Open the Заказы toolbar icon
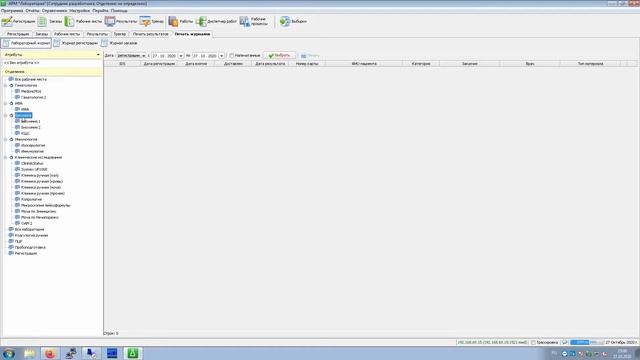Screen dimensions: 640x360 pos(42,21)
